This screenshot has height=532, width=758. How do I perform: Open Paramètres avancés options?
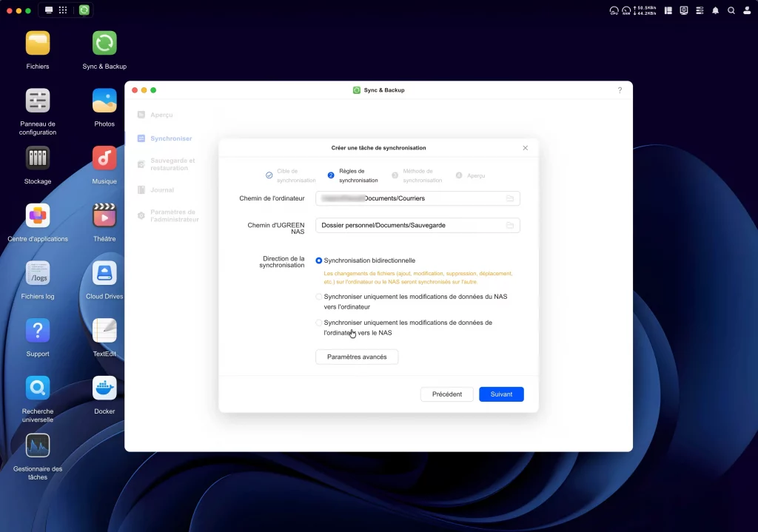point(357,357)
